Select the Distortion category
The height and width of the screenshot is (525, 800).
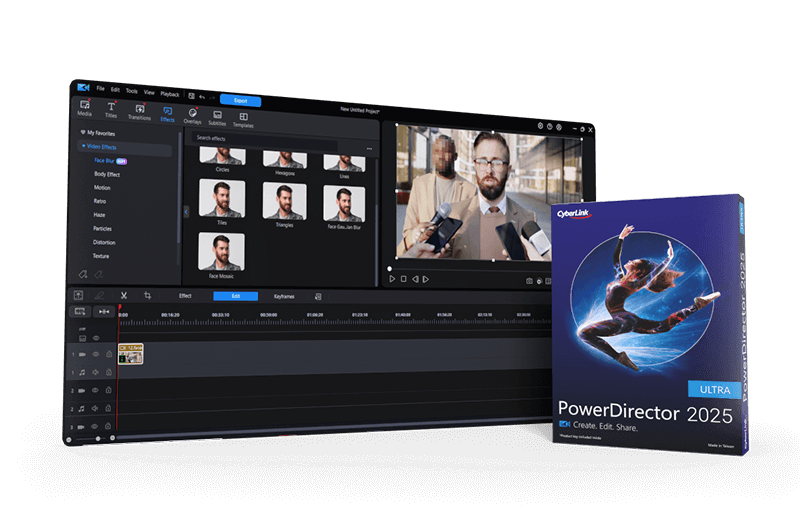coord(104,242)
